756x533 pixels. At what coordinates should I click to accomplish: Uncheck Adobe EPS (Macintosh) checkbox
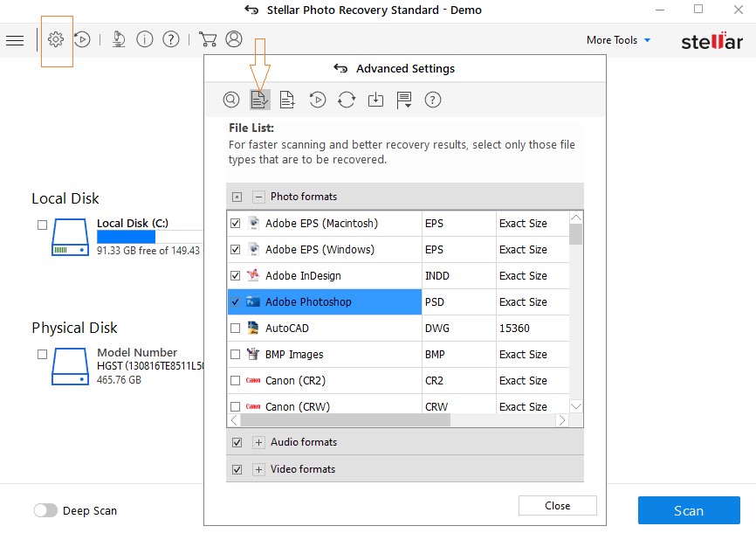pyautogui.click(x=236, y=224)
